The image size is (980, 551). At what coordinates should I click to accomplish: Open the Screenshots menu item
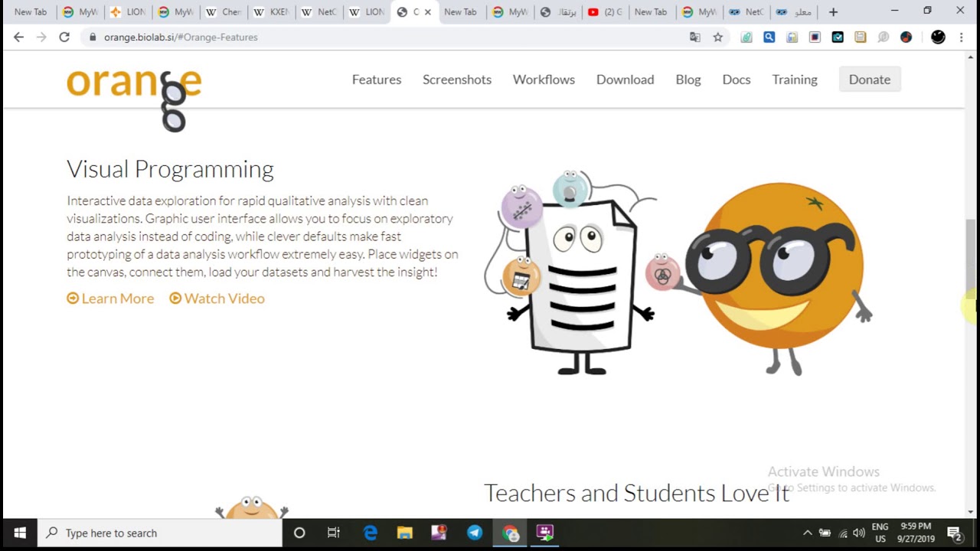pyautogui.click(x=457, y=80)
